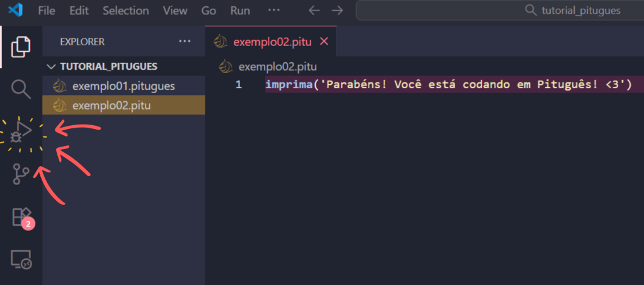
Task: Go forward with the right arrow
Action: [x=337, y=11]
